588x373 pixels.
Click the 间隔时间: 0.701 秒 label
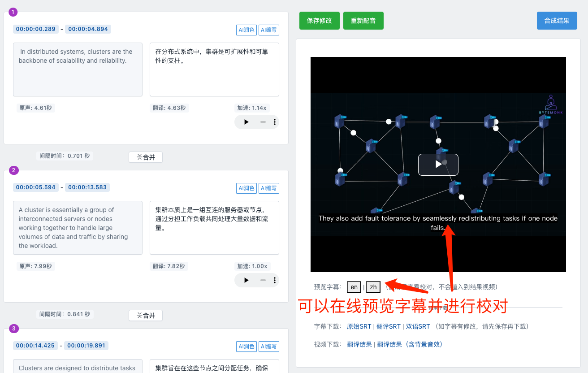click(x=65, y=156)
